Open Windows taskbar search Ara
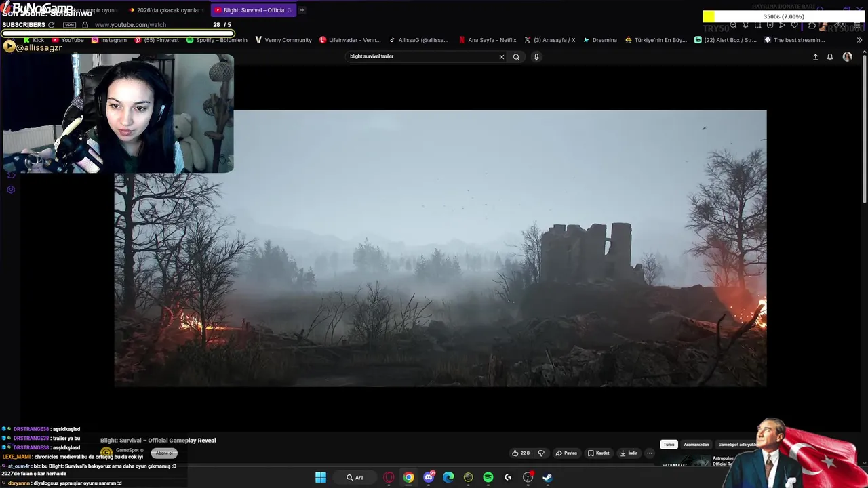The height and width of the screenshot is (488, 868). [x=355, y=477]
